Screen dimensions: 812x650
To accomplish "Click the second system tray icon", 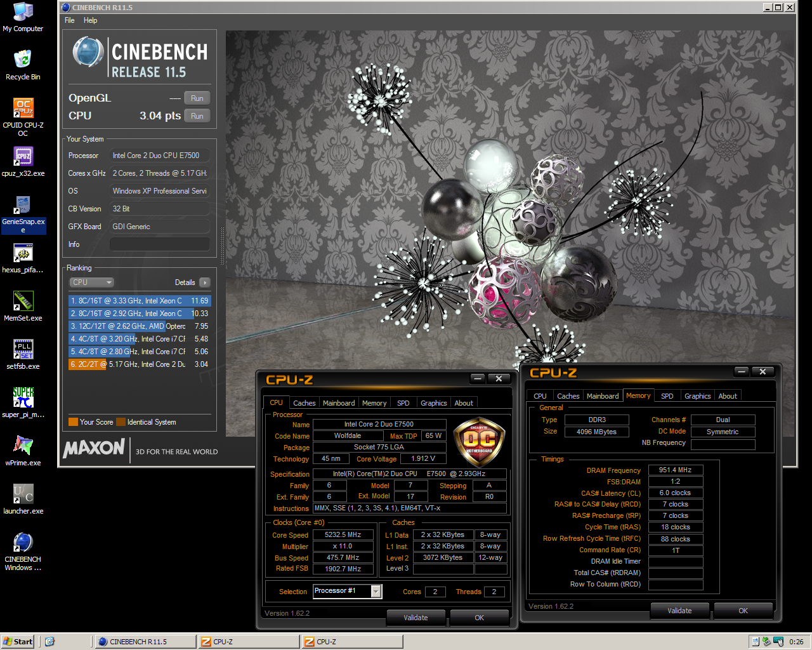I will [x=766, y=642].
